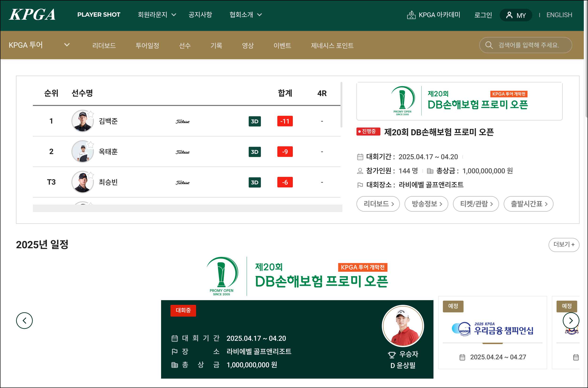Click winner photo of 윤상필
The width and height of the screenshot is (588, 388).
[403, 326]
